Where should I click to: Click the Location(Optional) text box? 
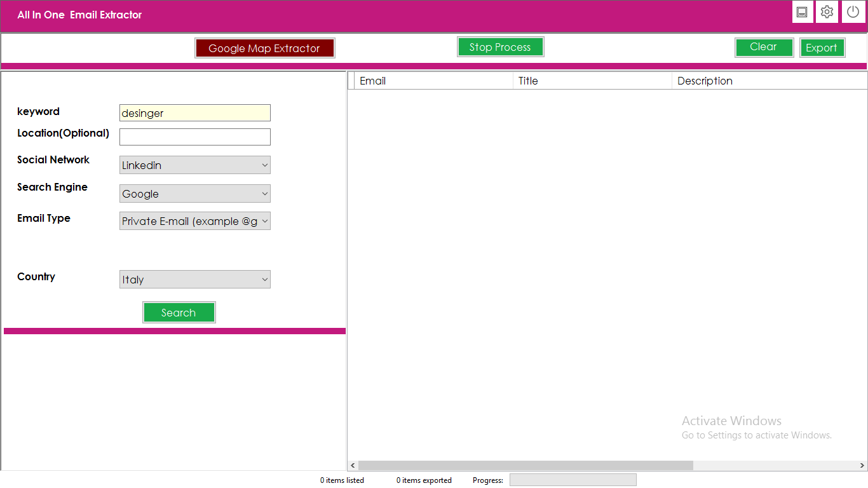click(195, 137)
